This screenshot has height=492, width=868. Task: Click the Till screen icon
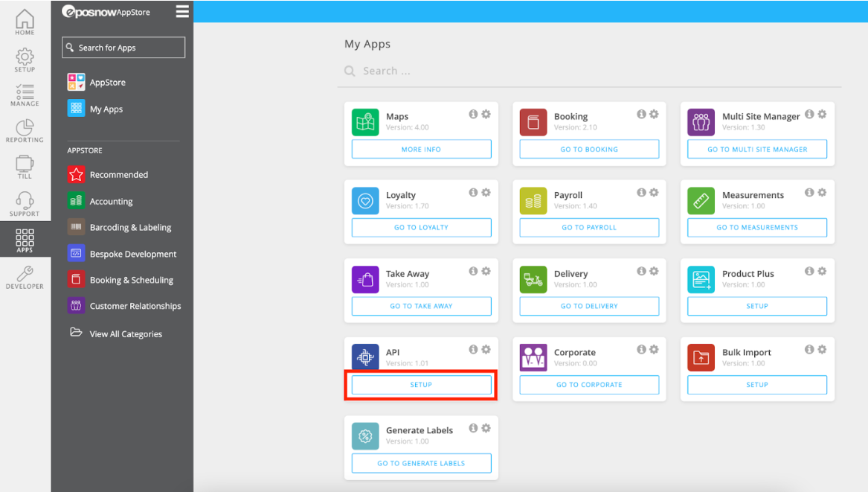pyautogui.click(x=25, y=164)
